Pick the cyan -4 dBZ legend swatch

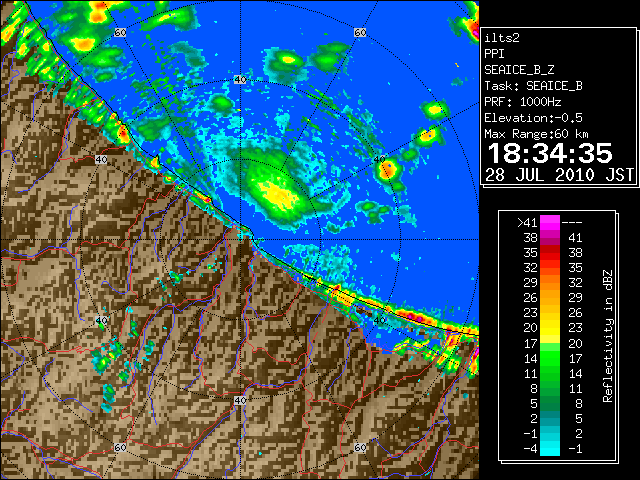point(550,449)
